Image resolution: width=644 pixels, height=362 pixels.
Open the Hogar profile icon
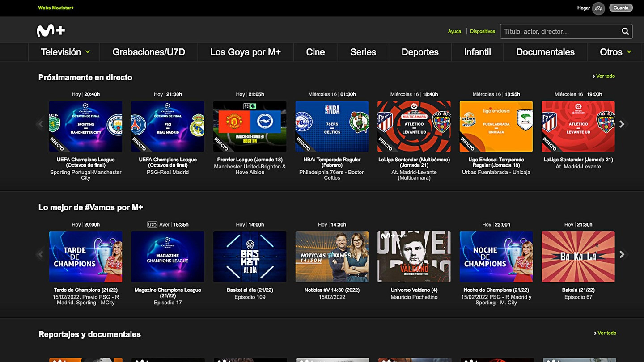click(598, 8)
